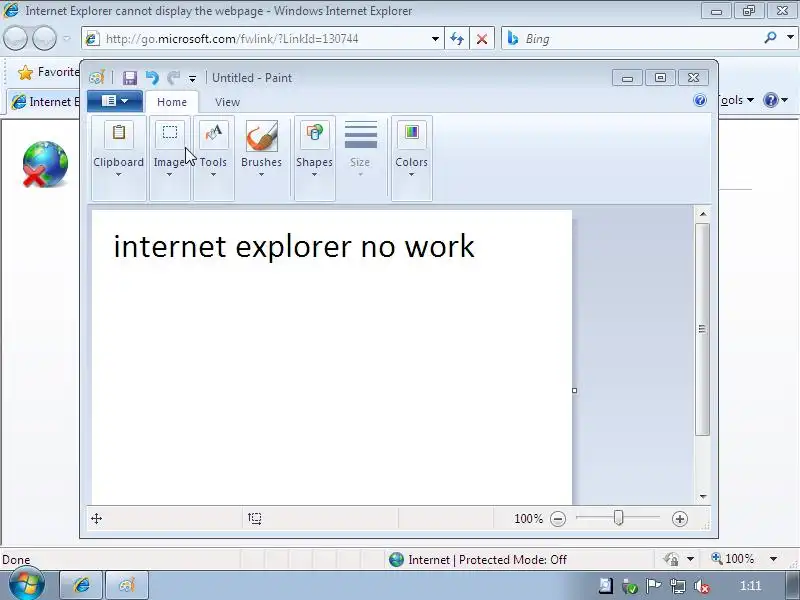This screenshot has height=600, width=800.
Task: Switch to the View ribbon tab
Action: coord(228,102)
